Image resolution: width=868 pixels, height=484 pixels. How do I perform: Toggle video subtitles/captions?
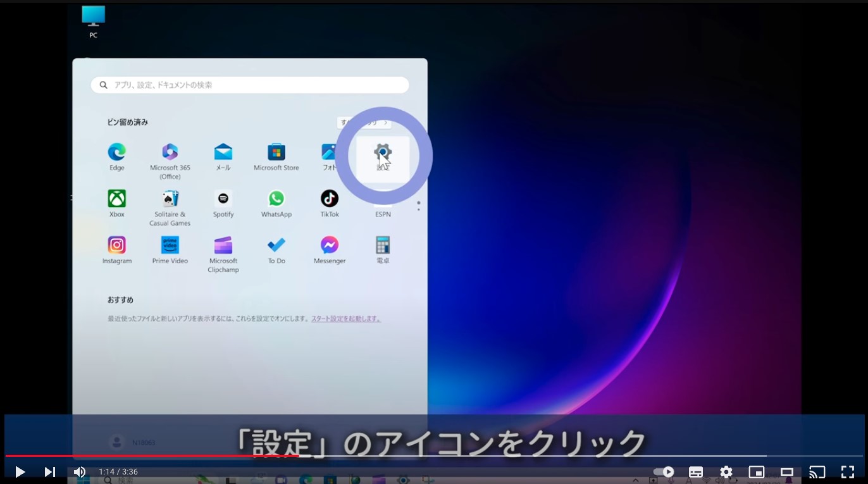click(x=696, y=472)
